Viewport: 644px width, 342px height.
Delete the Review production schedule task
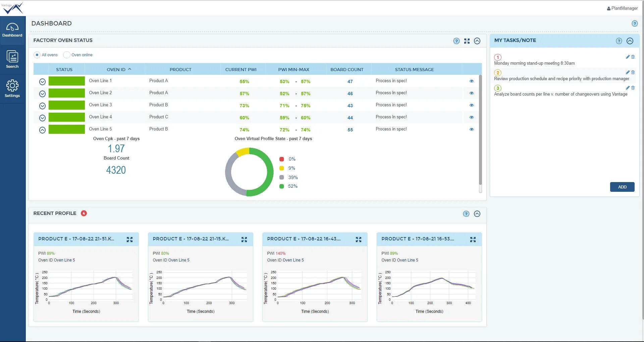point(633,72)
